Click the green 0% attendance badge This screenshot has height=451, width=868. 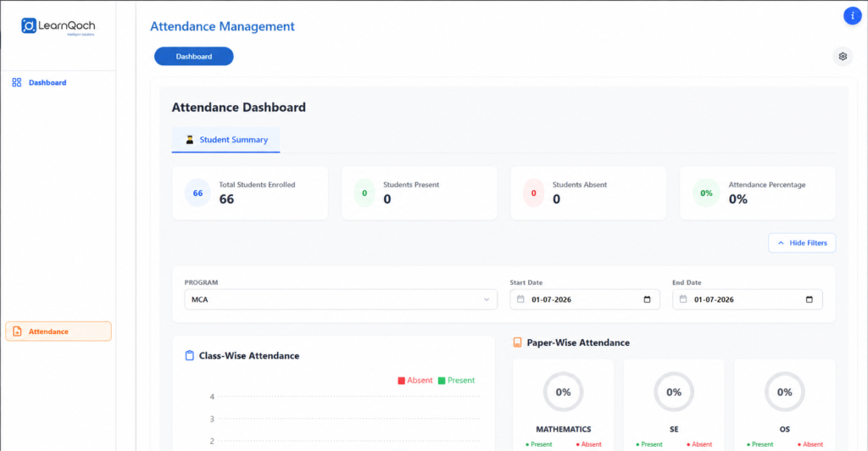click(x=706, y=193)
